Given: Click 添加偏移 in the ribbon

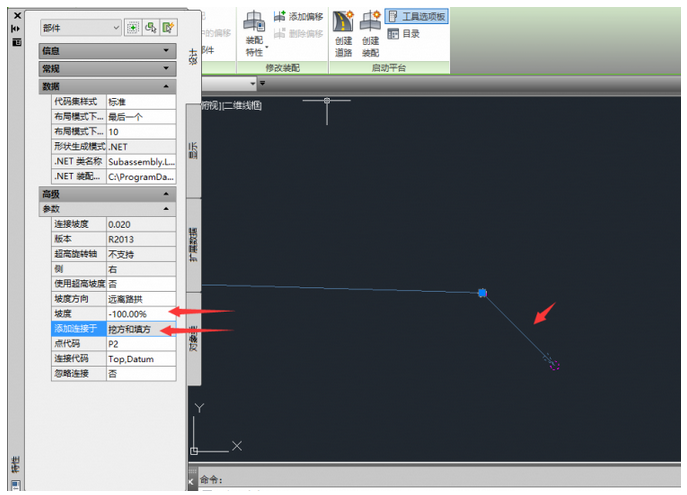Looking at the screenshot, I should pyautogui.click(x=298, y=17).
